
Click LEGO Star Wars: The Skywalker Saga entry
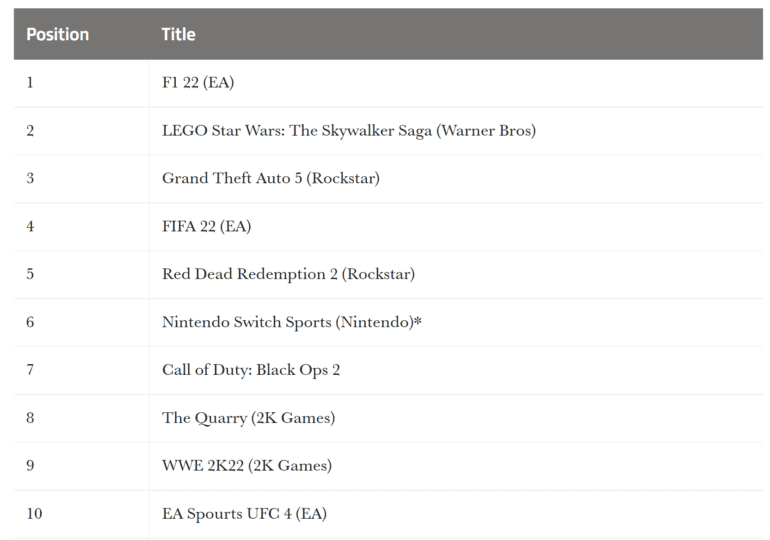(349, 131)
